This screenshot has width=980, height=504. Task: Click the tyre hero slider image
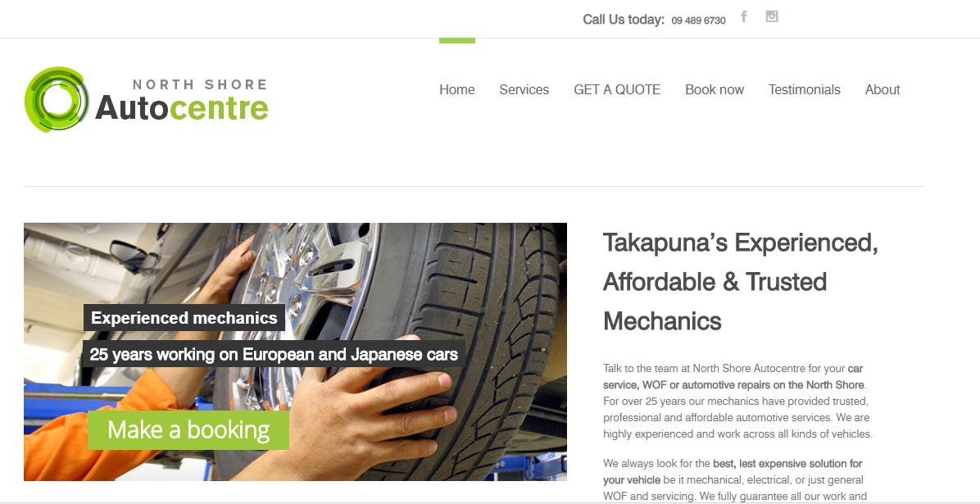pyautogui.click(x=295, y=352)
